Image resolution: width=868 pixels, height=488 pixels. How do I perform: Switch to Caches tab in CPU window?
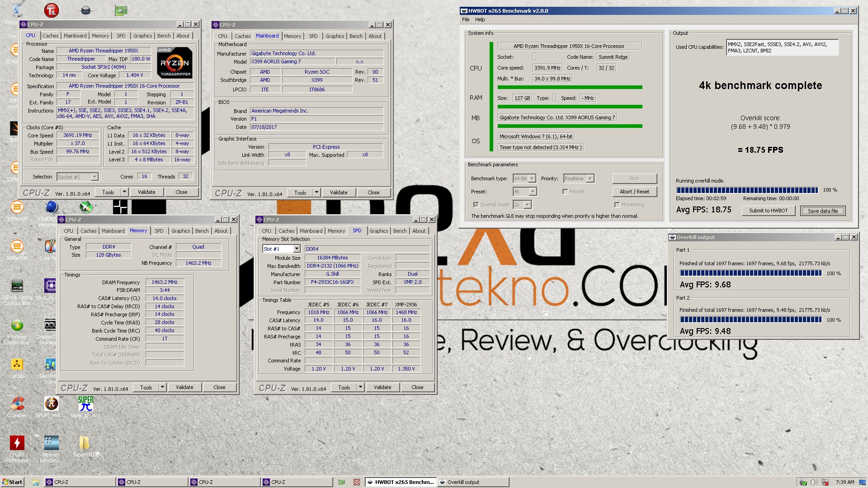click(51, 36)
